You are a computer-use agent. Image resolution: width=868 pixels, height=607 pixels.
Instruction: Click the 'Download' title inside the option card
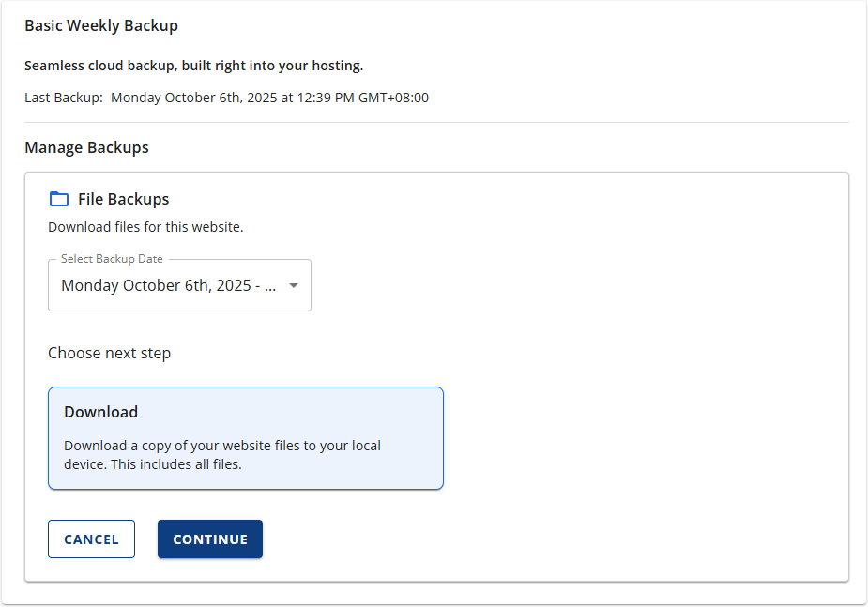100,412
